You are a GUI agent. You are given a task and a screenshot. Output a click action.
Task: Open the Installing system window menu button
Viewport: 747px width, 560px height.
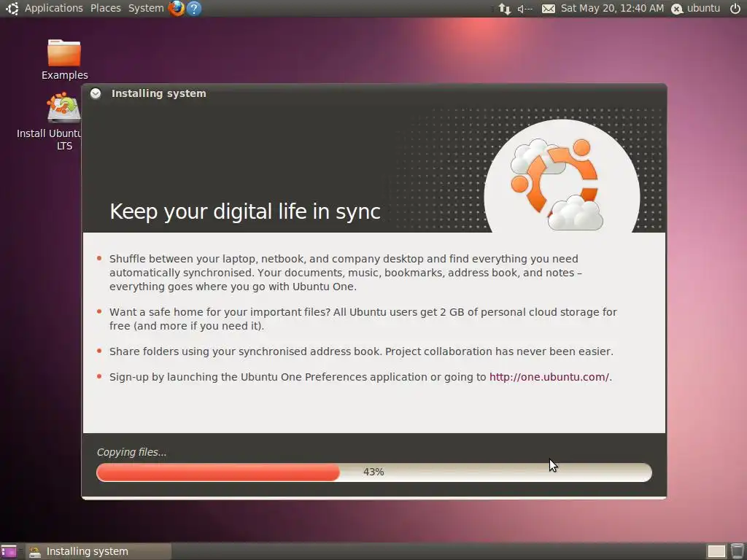[x=96, y=93]
